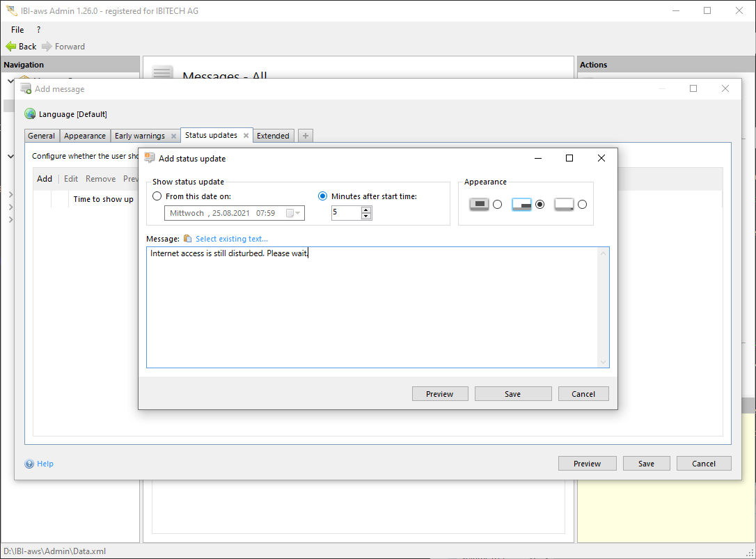Open the File menu
The image size is (756, 559).
[17, 30]
